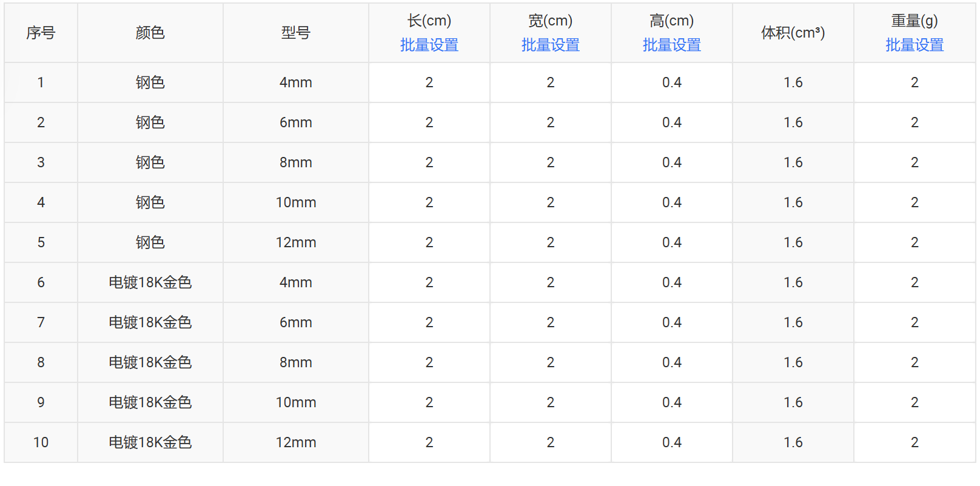Select 电镀18K金色 cell in row 10
This screenshot has height=486, width=980.
pyautogui.click(x=150, y=442)
